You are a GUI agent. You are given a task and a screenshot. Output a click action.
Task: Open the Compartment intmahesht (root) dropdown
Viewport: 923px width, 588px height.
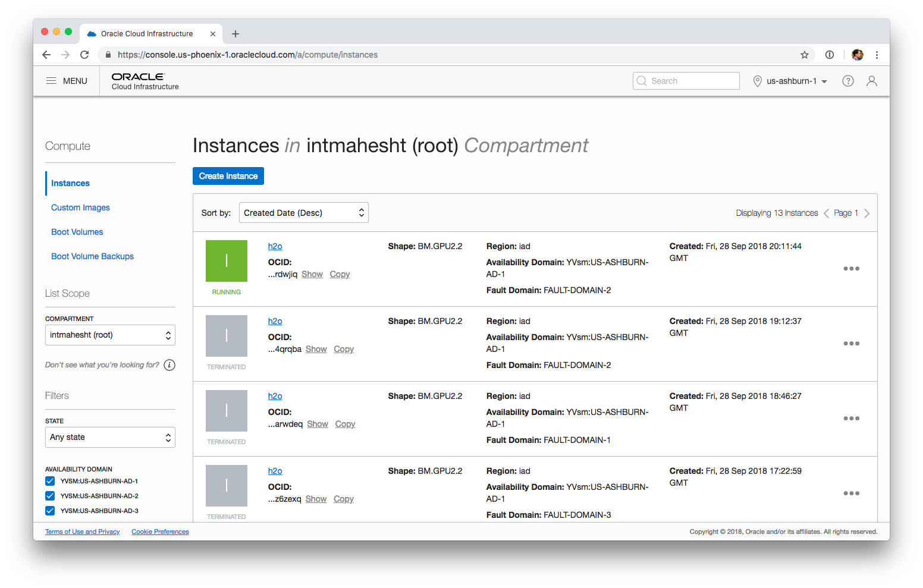tap(110, 335)
